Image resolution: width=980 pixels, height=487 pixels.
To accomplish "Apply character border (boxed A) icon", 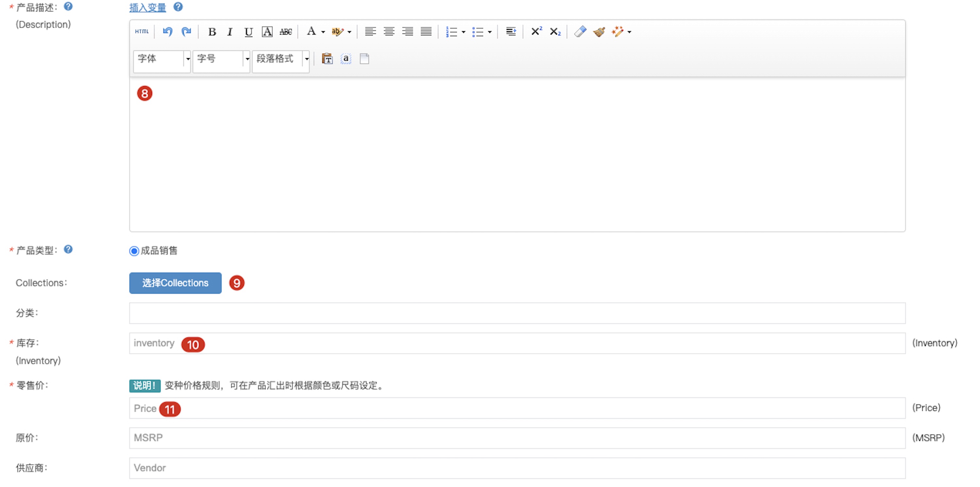I will coord(267,32).
